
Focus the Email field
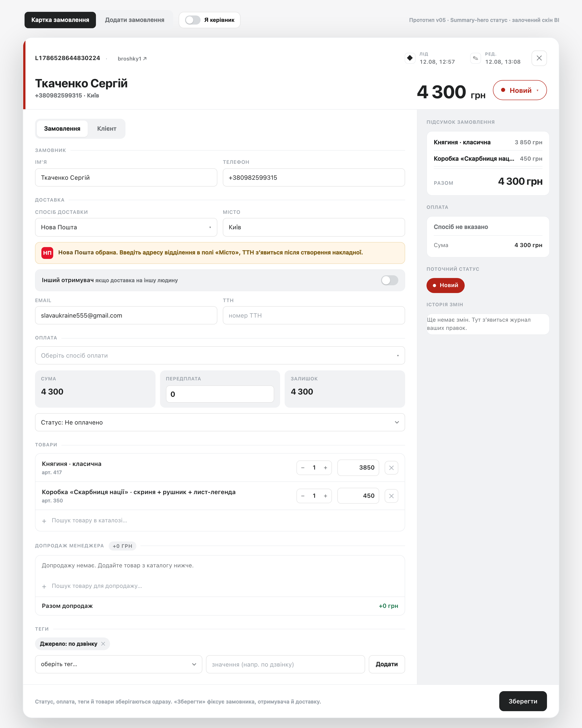pos(126,315)
